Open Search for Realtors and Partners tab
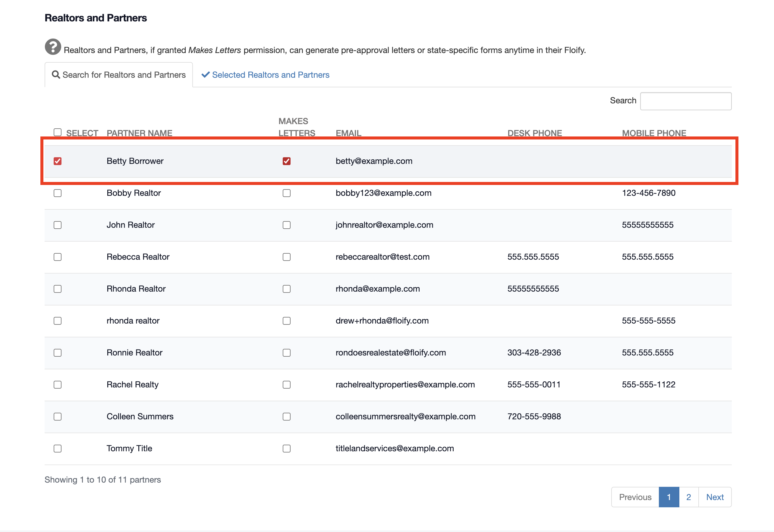774x532 pixels. 119,75
